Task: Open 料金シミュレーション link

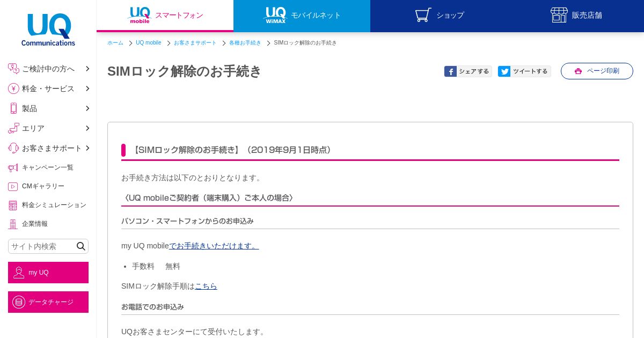Action: (54, 205)
